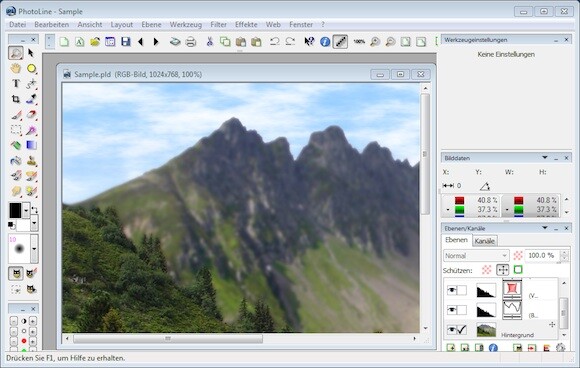
Task: Undo the last action
Action: coord(274,41)
